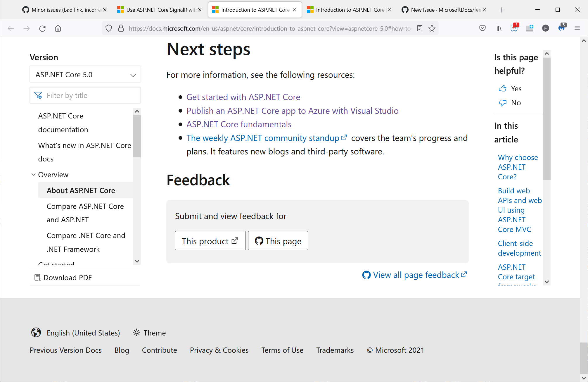
Task: Toggle reader view icon in address bar
Action: point(420,28)
